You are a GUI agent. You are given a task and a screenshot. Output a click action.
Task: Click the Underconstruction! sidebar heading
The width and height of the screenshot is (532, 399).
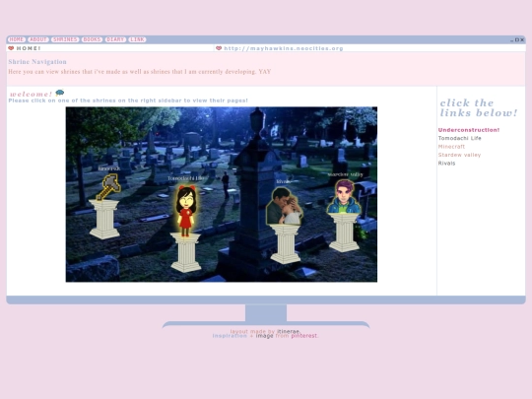tap(469, 130)
